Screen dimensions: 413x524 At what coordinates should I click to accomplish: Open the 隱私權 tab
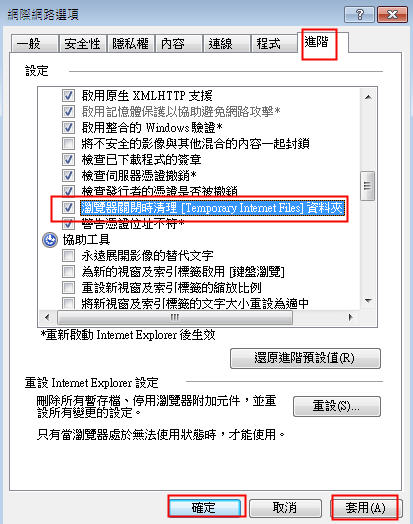(130, 44)
